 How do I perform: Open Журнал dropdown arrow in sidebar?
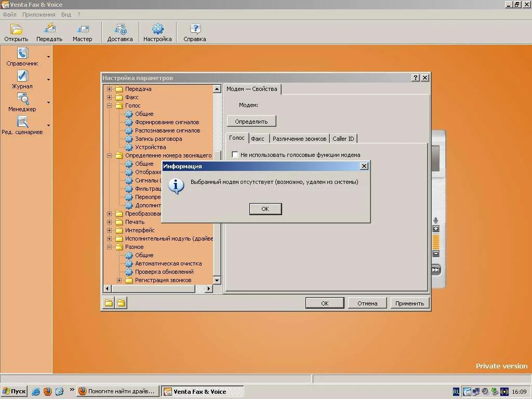coord(48,79)
